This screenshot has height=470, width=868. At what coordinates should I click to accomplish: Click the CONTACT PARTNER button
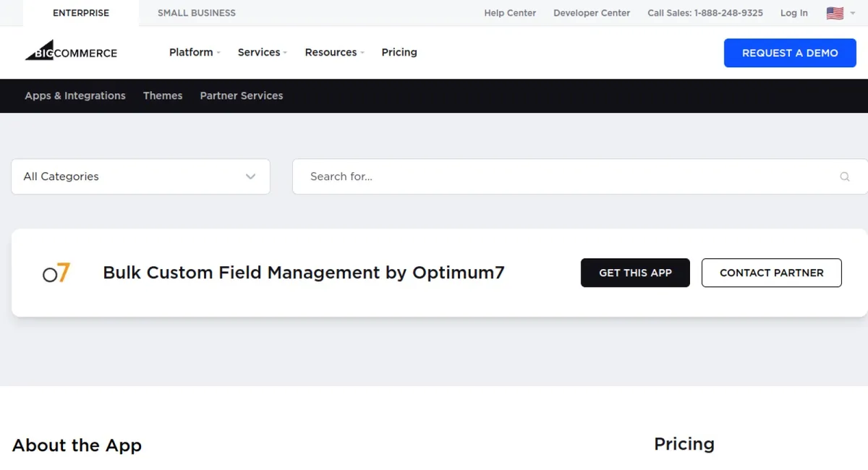pos(771,273)
